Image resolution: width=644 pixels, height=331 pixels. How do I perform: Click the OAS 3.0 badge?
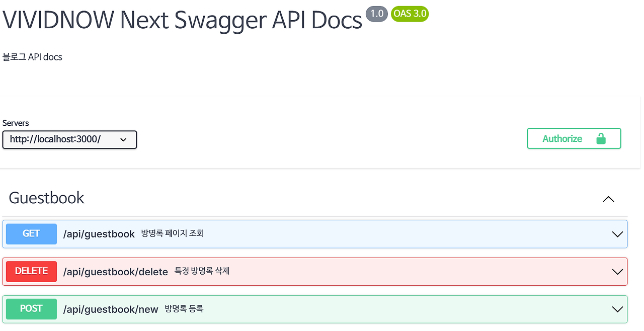point(410,14)
